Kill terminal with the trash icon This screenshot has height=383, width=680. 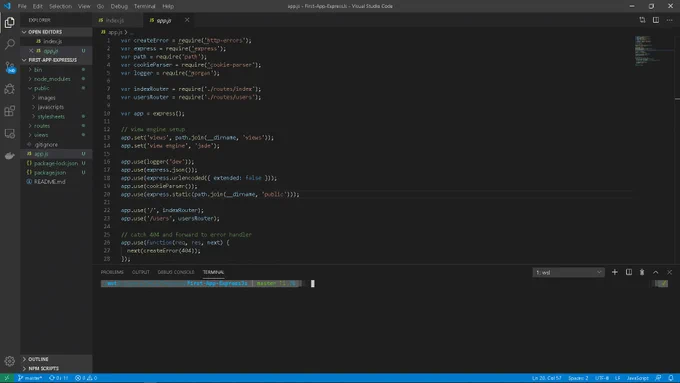642,272
